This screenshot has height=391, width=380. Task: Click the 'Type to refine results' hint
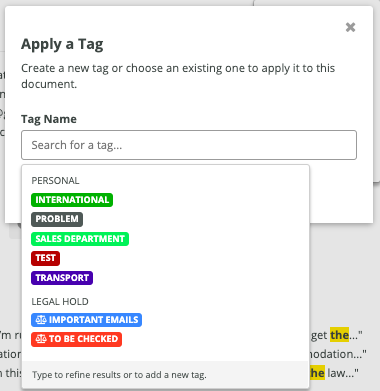(119, 375)
